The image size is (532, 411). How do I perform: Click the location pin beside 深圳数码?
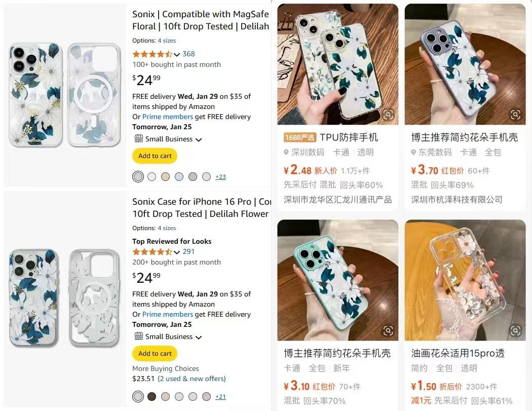286,153
